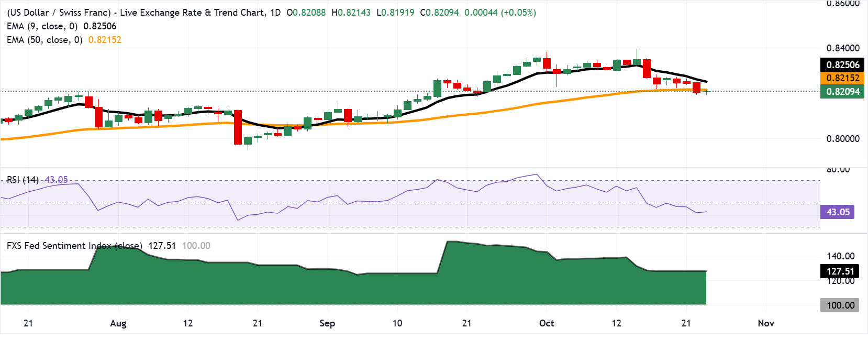Image resolution: width=868 pixels, height=339 pixels.
Task: Click the 0.80000 price axis tick
Action: click(843, 139)
